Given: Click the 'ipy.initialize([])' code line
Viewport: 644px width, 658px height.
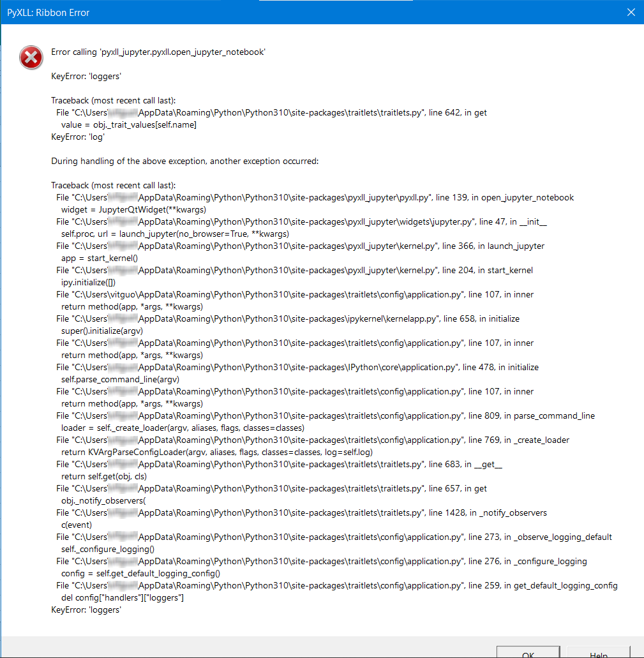Looking at the screenshot, I should [x=88, y=283].
